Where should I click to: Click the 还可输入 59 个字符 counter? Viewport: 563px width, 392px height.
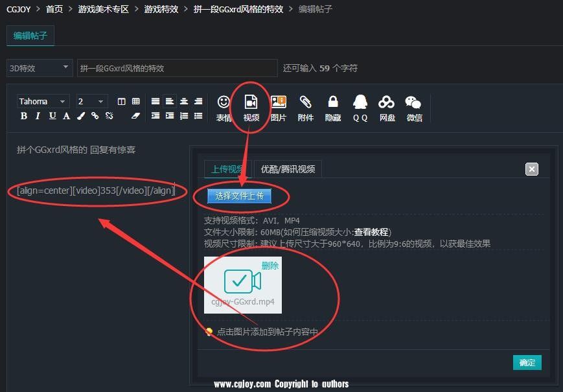tap(320, 68)
